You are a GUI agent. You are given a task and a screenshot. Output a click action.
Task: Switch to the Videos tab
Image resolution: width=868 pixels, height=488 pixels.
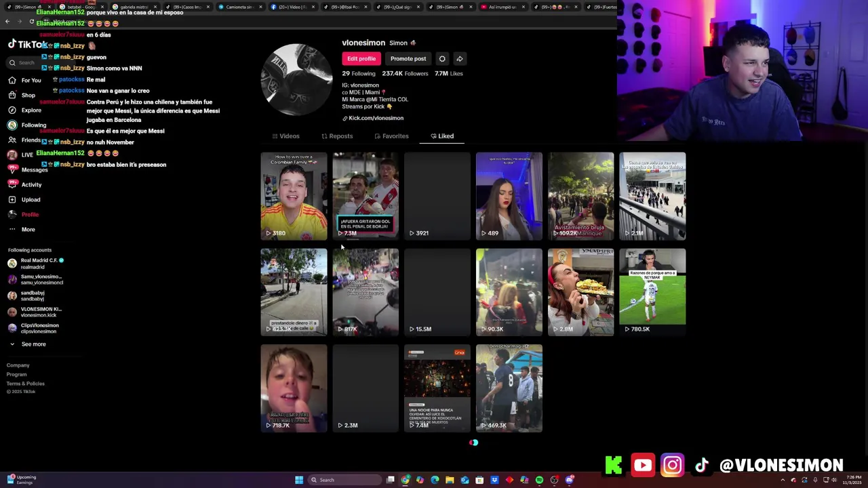285,136
